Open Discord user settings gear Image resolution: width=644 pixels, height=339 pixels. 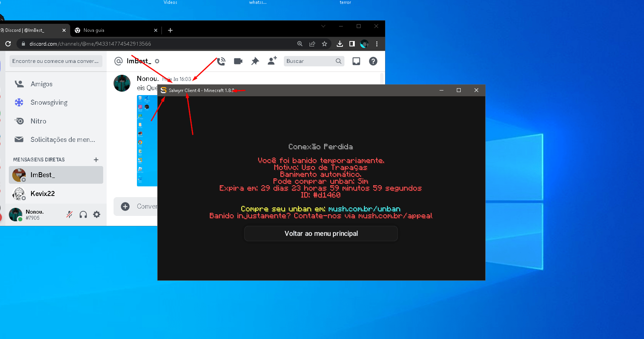click(97, 214)
